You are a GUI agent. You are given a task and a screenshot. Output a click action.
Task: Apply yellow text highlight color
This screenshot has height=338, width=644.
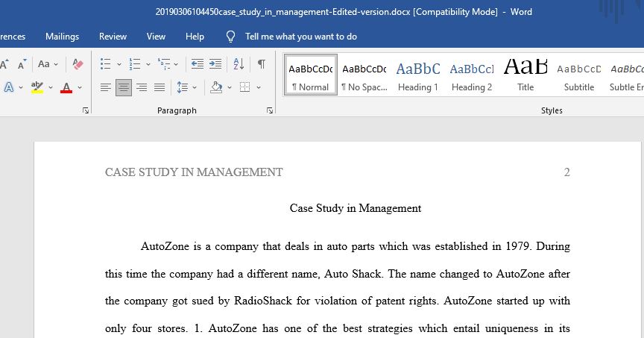click(37, 87)
